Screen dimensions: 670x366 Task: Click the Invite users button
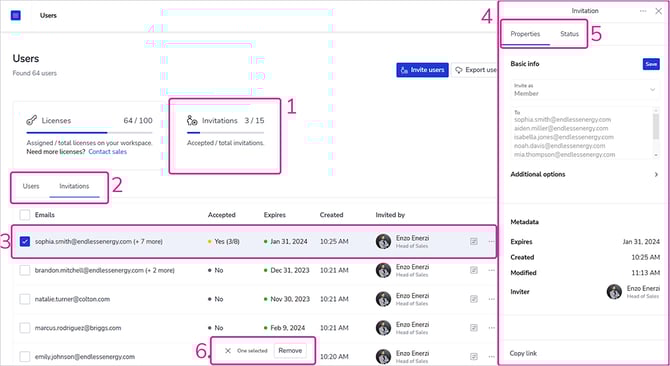[422, 70]
